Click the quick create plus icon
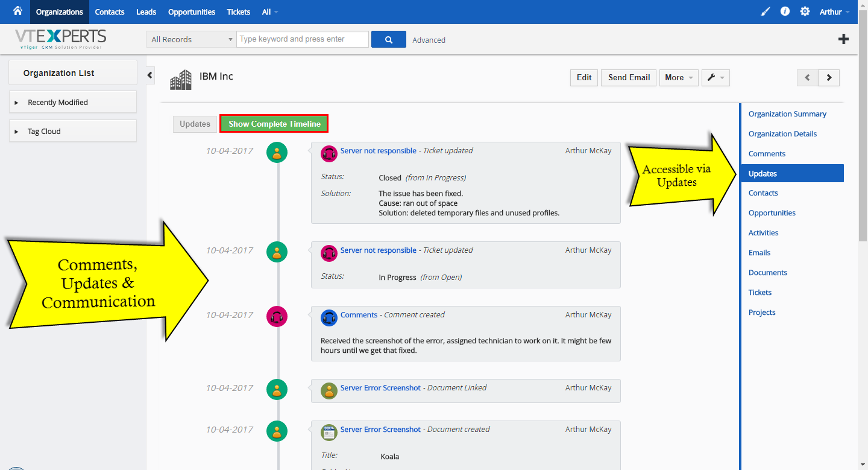The image size is (868, 470). (x=844, y=39)
